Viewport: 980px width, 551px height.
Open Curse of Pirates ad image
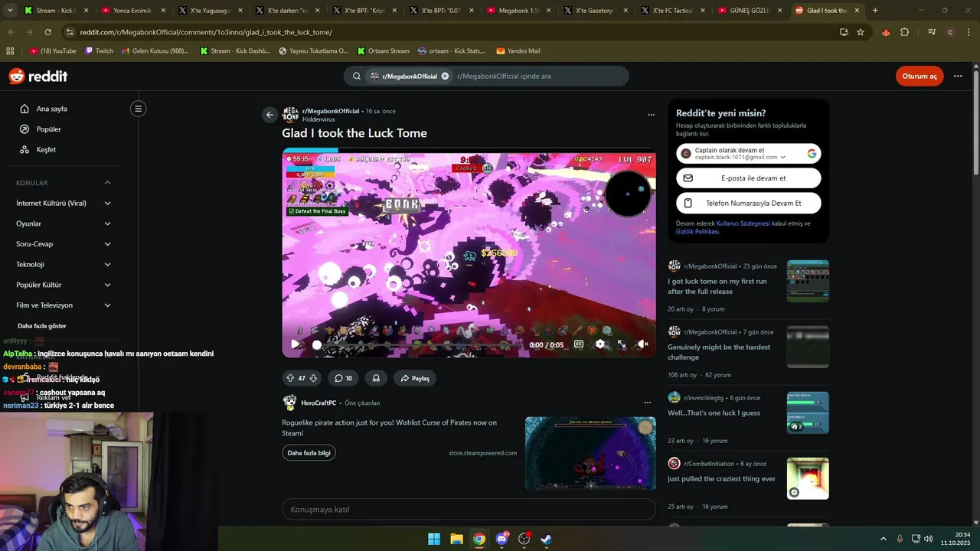point(590,453)
